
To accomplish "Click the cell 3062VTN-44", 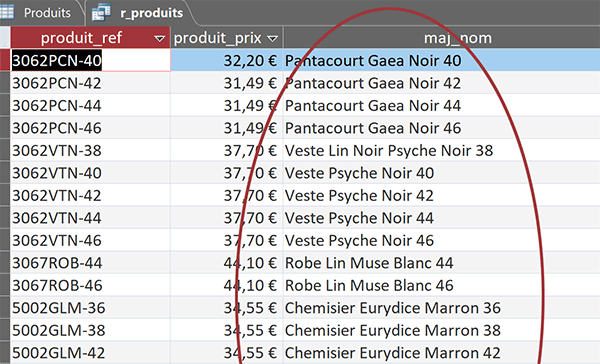I will [90, 218].
